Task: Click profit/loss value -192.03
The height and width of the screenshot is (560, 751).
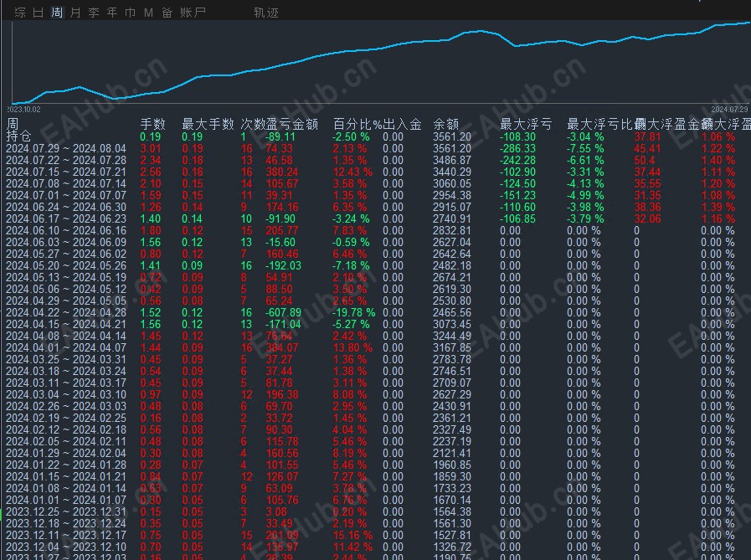Action: pyautogui.click(x=284, y=266)
